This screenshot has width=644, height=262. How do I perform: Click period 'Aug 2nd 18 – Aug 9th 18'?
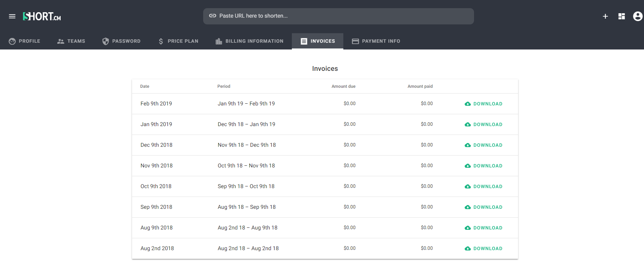248,228
